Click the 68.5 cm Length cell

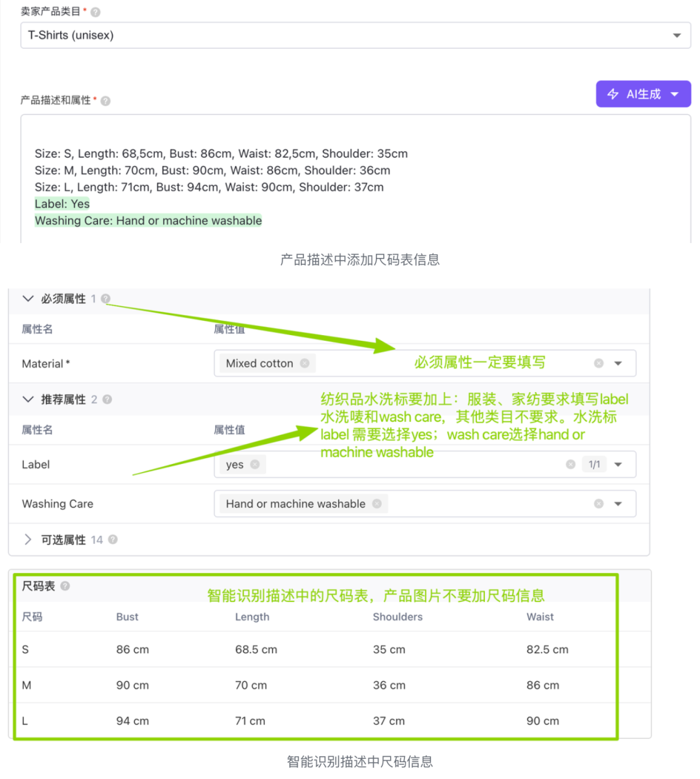click(x=256, y=649)
